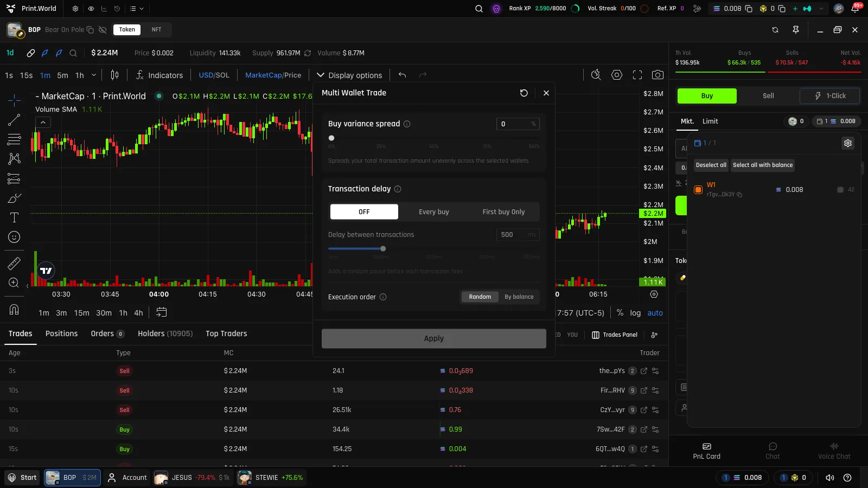Toggle the W1 wallet checkbox
The height and width of the screenshot is (488, 868).
[698, 190]
